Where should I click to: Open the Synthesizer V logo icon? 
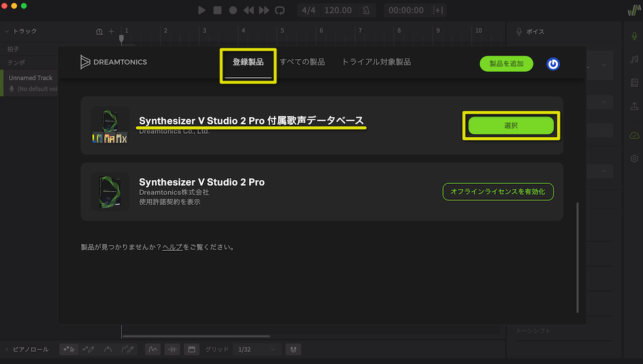634,10
